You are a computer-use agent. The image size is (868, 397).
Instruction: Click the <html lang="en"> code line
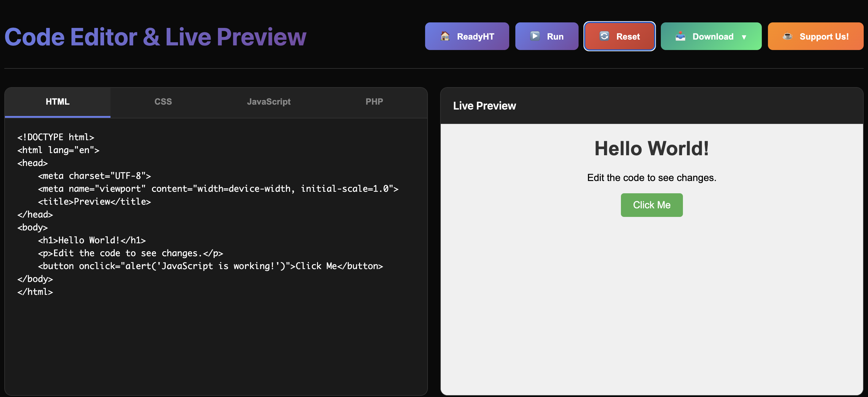point(58,150)
